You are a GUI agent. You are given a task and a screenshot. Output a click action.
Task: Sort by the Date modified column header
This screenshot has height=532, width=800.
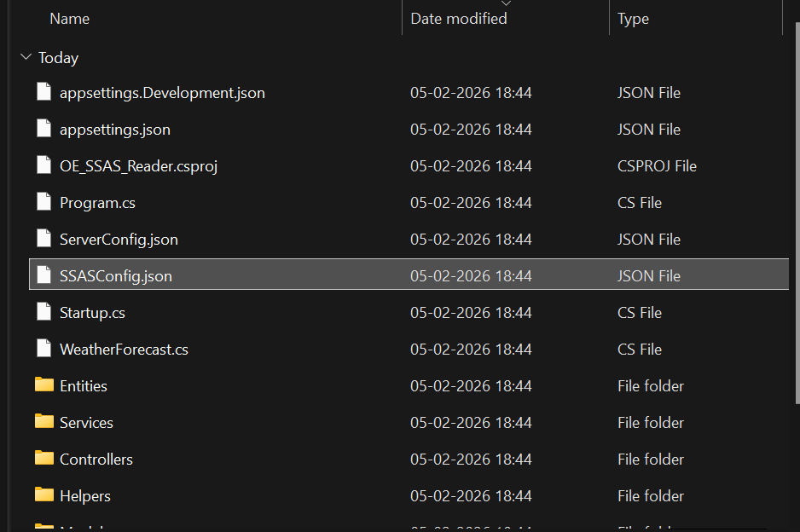459,19
